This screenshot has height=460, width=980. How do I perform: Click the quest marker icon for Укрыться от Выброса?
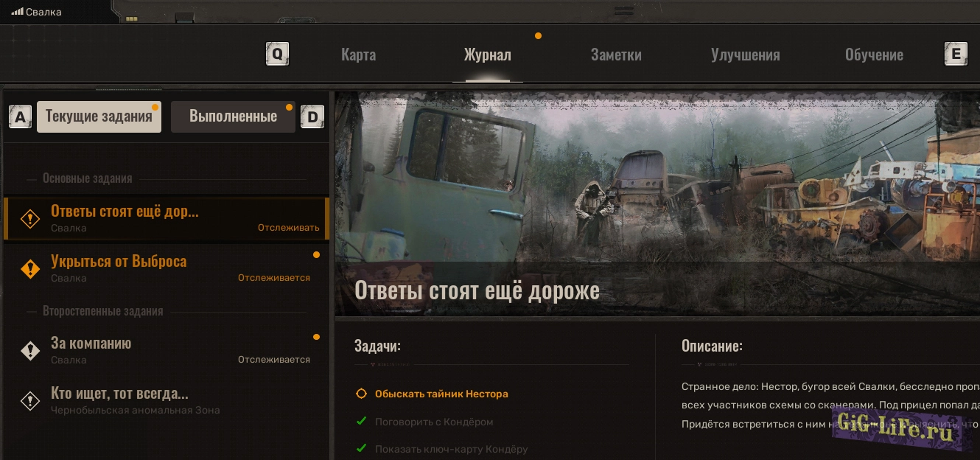(29, 269)
